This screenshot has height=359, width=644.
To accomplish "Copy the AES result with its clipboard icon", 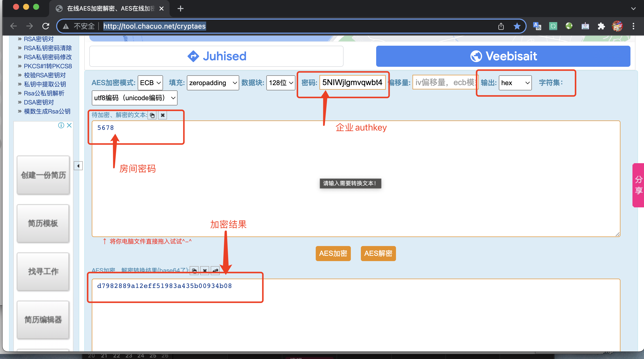I will tap(194, 270).
